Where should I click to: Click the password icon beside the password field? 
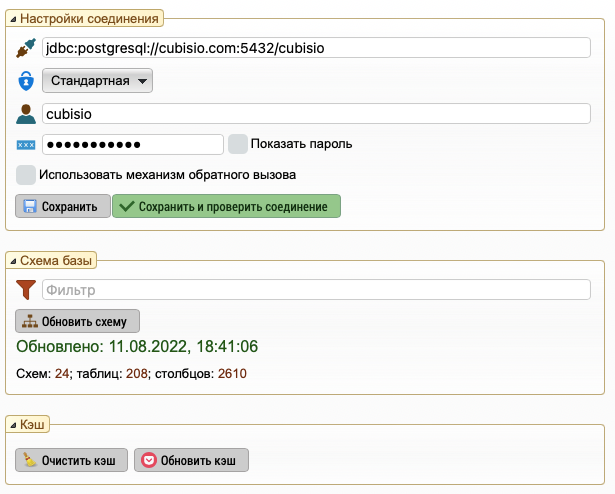(x=26, y=145)
